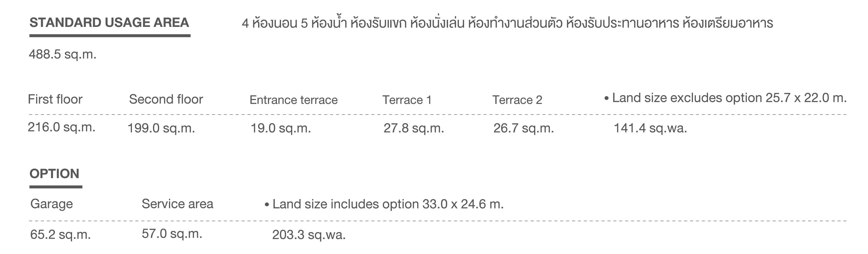Click the Terrace 2 label
The width and height of the screenshot is (868, 254).
[x=517, y=100]
